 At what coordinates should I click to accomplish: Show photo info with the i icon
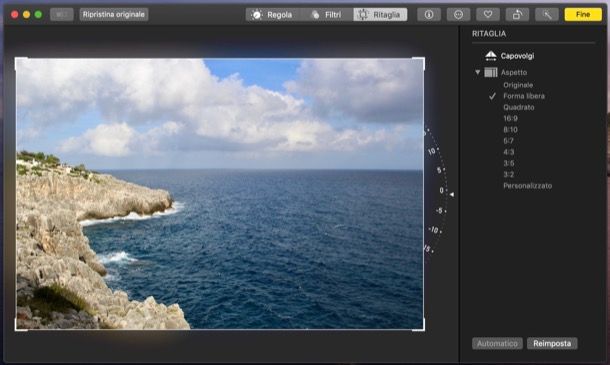429,14
